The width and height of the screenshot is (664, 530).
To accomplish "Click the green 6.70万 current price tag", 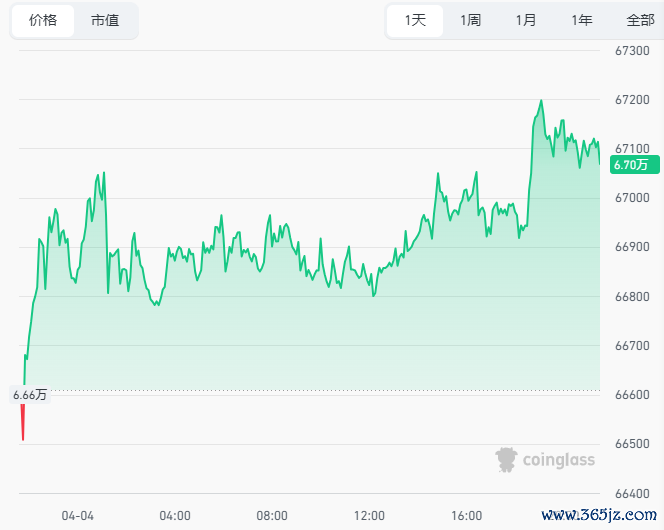I will [634, 165].
